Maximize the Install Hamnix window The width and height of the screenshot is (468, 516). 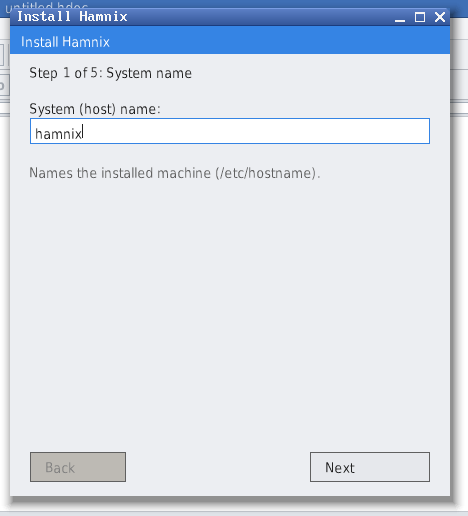tap(420, 17)
